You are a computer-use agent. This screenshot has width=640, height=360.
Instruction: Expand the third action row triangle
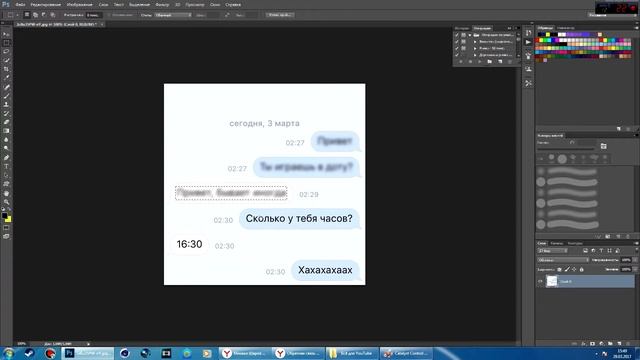(475, 48)
